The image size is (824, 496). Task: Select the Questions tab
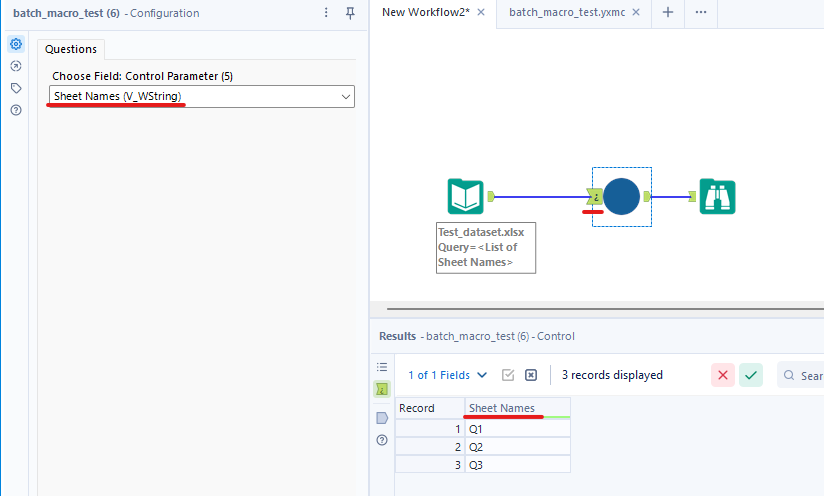71,49
